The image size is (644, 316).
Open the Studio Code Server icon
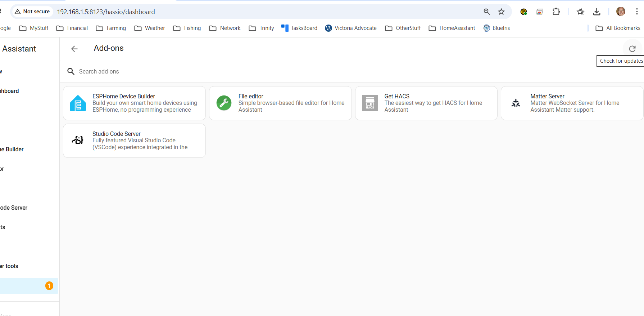[78, 140]
